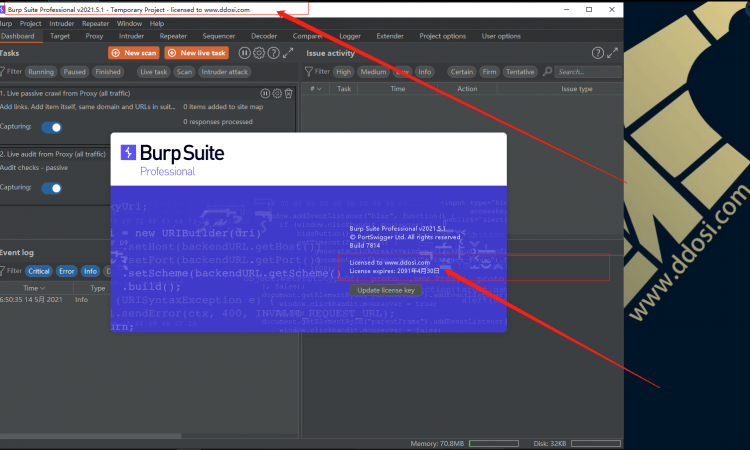
Task: Toggle Capturing for Live passive crawl
Action: 52,127
